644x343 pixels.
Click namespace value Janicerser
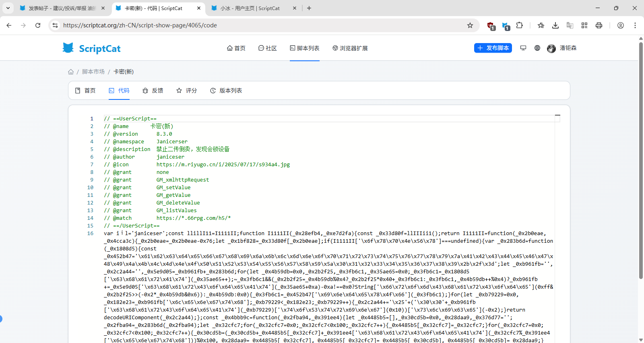pos(172,142)
